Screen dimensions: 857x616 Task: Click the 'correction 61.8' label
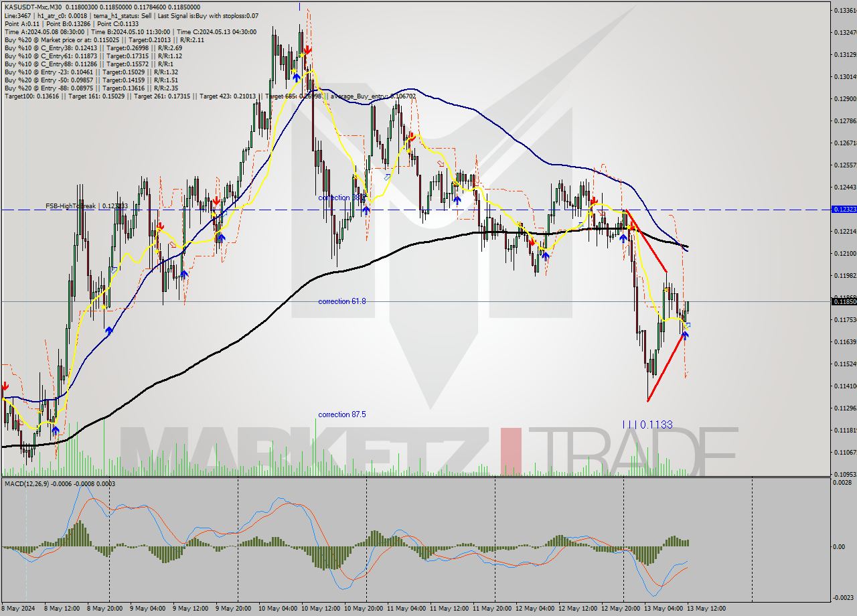coord(342,301)
